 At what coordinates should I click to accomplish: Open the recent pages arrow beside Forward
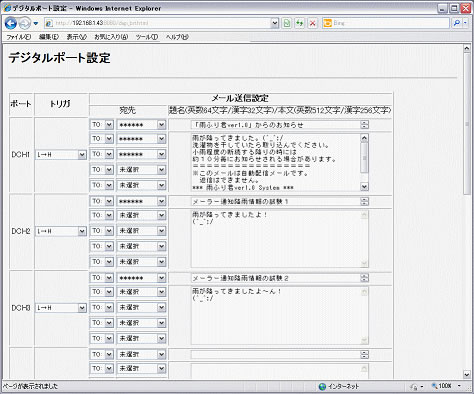pyautogui.click(x=36, y=24)
